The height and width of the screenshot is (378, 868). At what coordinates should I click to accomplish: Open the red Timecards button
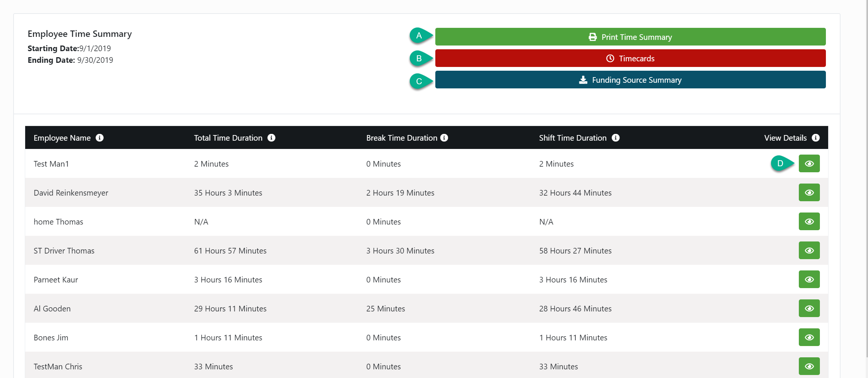630,58
